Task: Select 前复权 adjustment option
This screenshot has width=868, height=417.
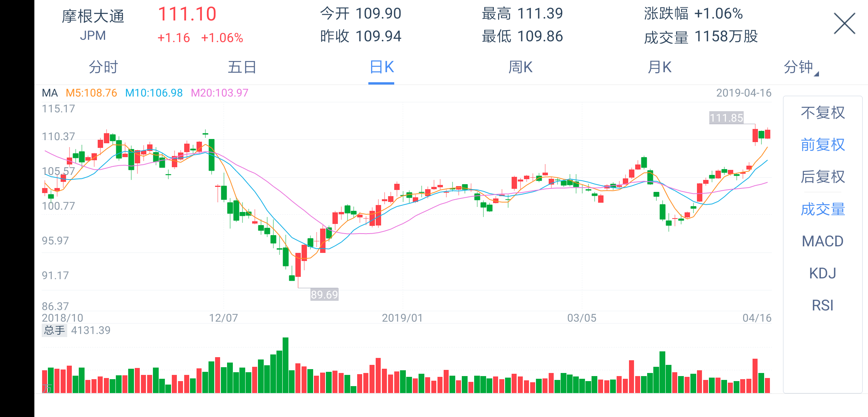Action: (x=822, y=145)
